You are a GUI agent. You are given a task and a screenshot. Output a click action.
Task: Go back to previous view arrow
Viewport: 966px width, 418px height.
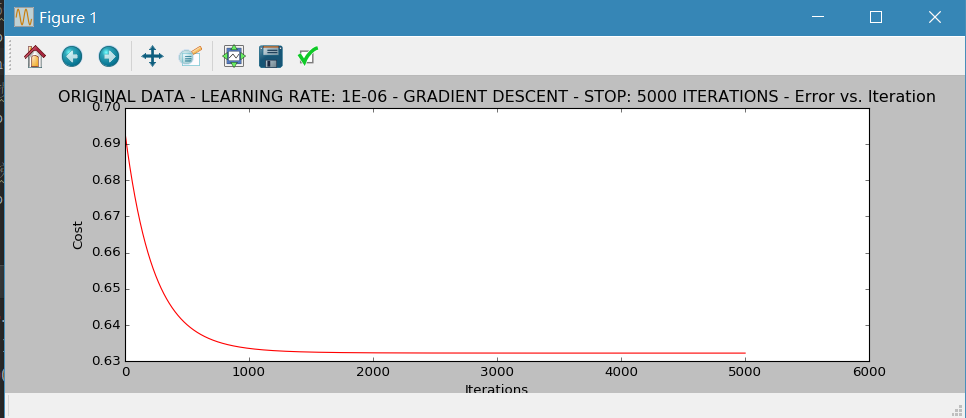click(72, 57)
